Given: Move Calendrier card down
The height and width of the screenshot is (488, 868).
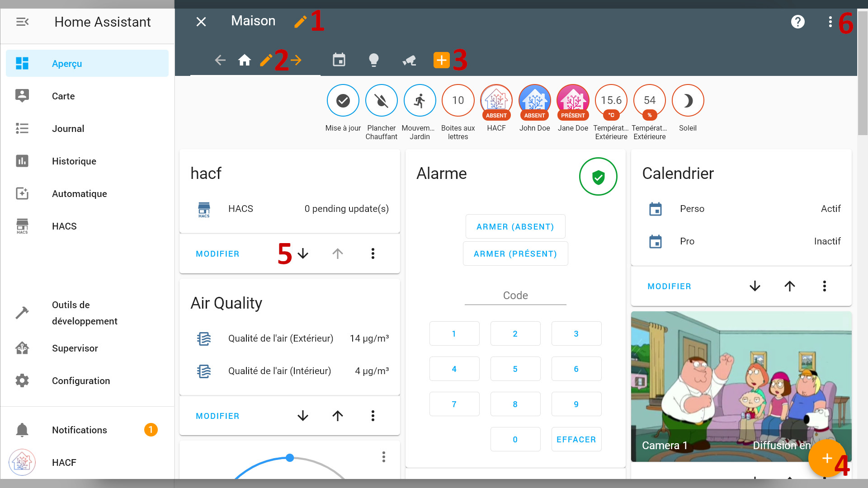Looking at the screenshot, I should (x=755, y=286).
